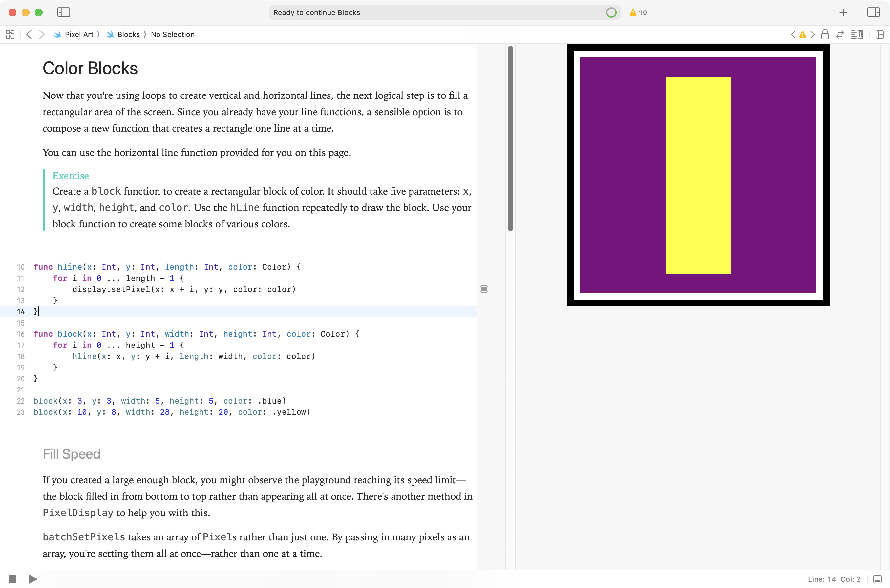
Task: Click the purple area in live view
Action: pyautogui.click(x=623, y=175)
